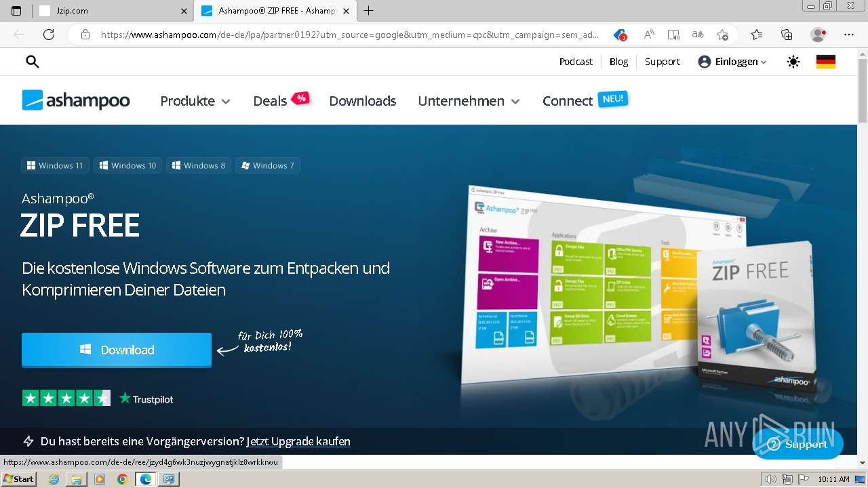Open the Windows Start menu
The width and height of the screenshot is (868, 488).
tap(18, 479)
